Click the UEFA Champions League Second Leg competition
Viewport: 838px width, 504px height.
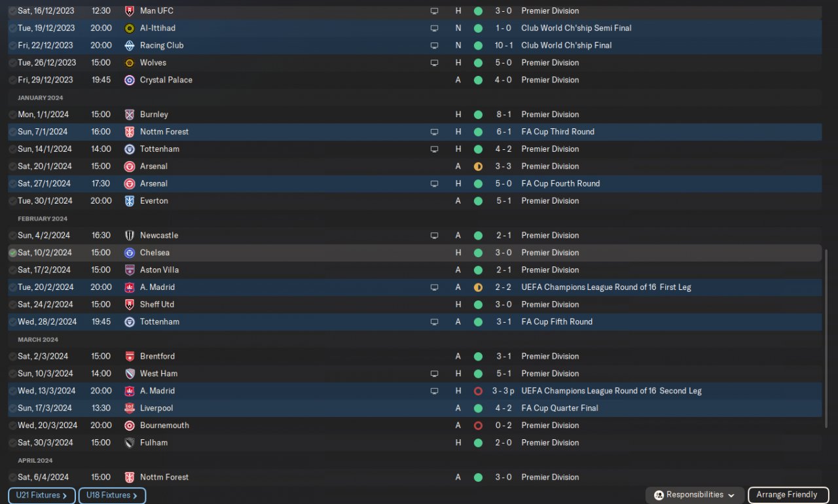tap(611, 391)
